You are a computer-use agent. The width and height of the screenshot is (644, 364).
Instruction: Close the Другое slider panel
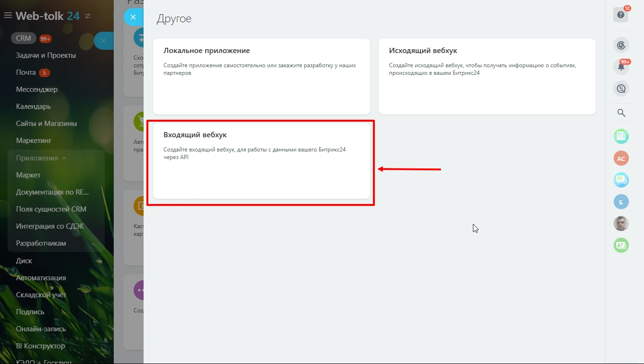(x=133, y=17)
